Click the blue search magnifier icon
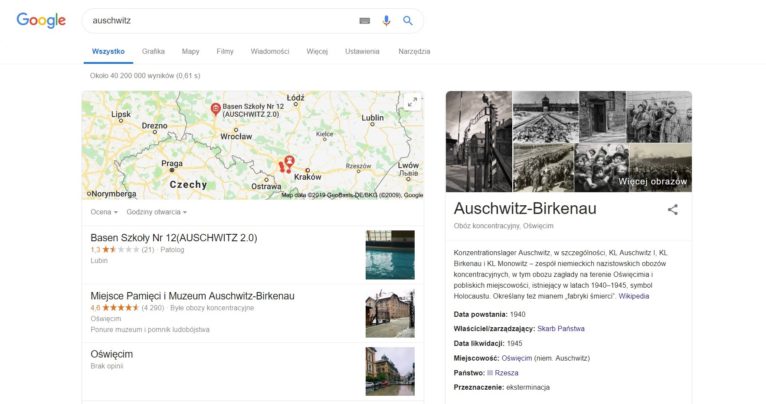Image resolution: width=766 pixels, height=404 pixels. pyautogui.click(x=408, y=20)
